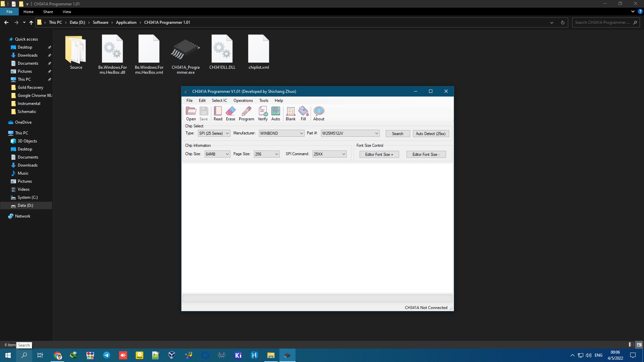Select the chiplist.xml file icon
Viewport: 644px width, 362px height.
click(x=259, y=52)
